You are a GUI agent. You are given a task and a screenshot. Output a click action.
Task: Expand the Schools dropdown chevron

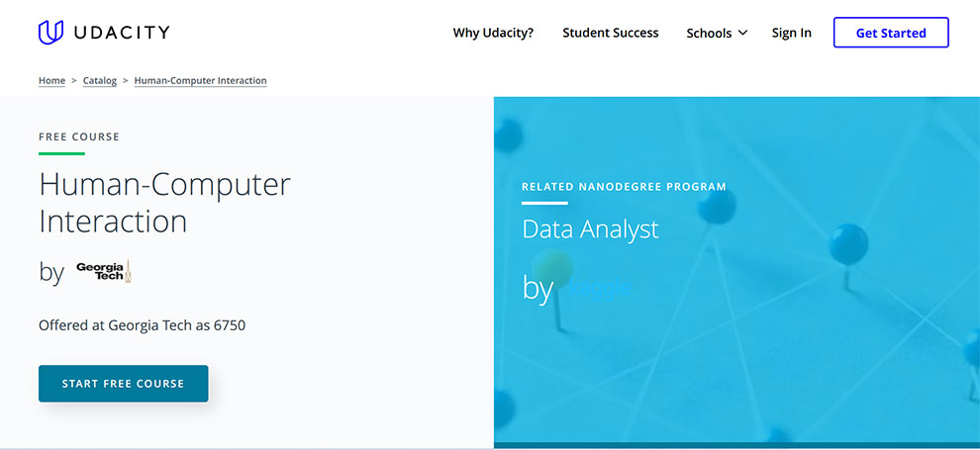[x=742, y=34]
